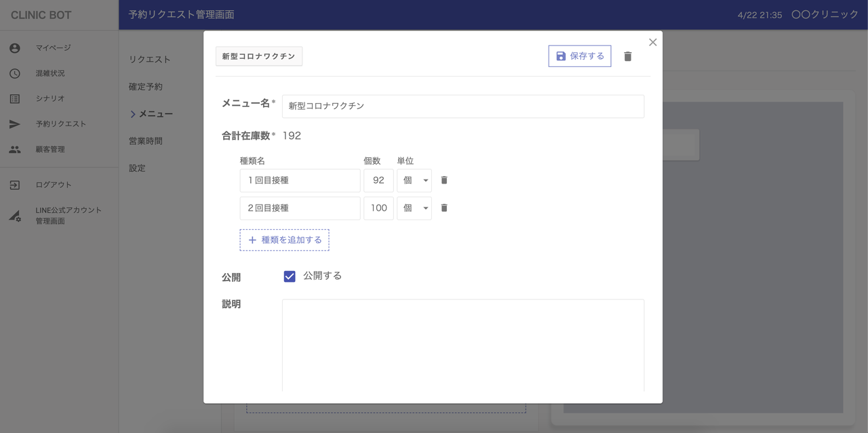Click the trash icon in dialog header

[x=627, y=56]
